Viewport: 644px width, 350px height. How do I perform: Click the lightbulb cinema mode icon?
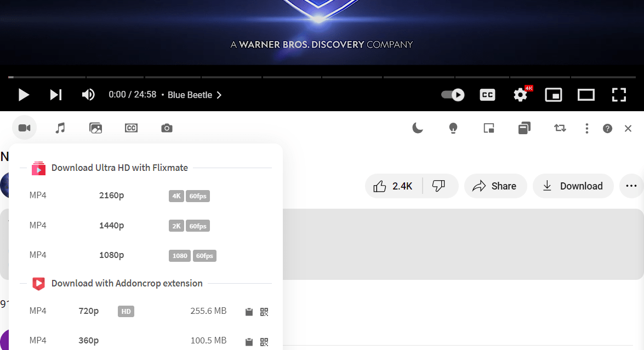coord(453,128)
